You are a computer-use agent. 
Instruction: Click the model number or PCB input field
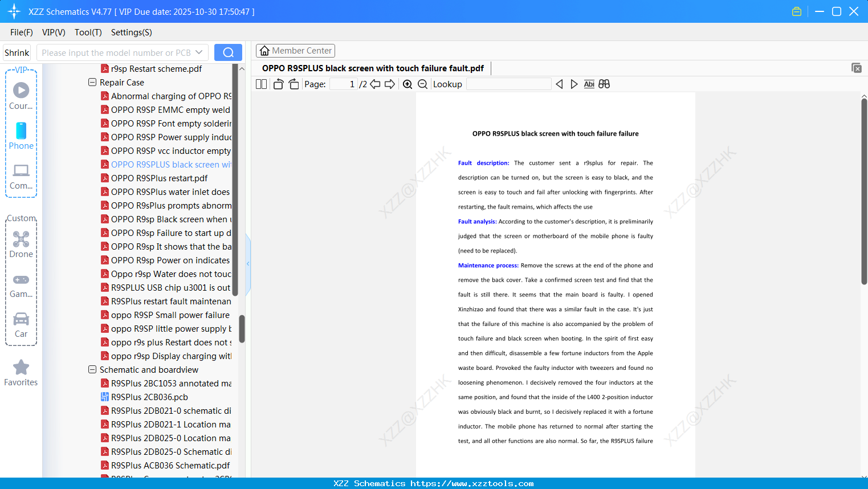116,52
